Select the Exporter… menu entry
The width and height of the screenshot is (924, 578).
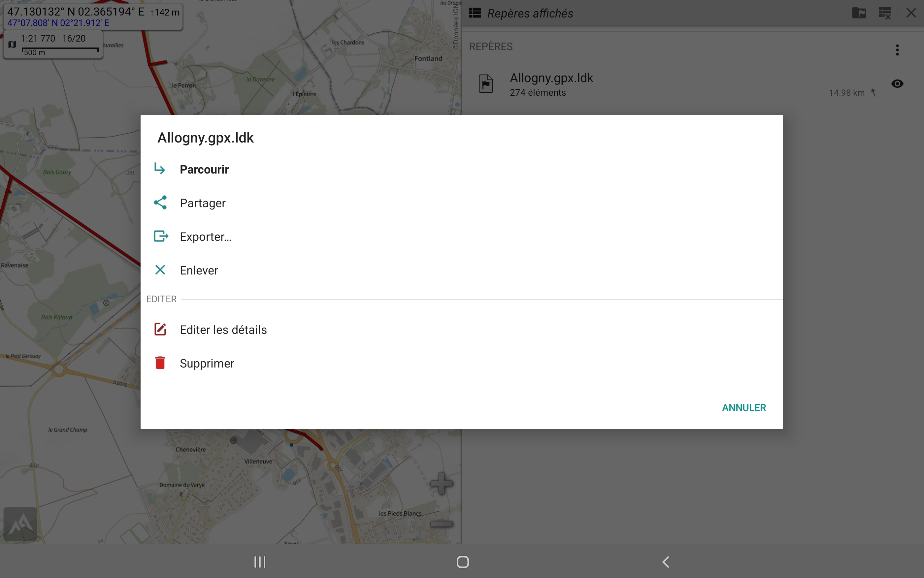pyautogui.click(x=205, y=237)
